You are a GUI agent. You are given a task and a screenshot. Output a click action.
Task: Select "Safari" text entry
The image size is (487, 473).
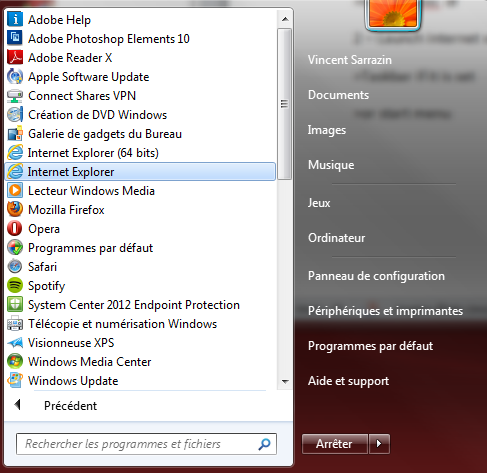coord(42,267)
